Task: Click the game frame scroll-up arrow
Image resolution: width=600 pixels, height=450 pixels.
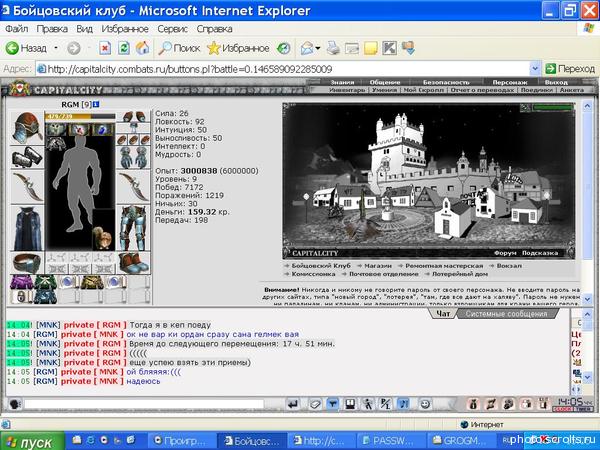Action: [588, 106]
